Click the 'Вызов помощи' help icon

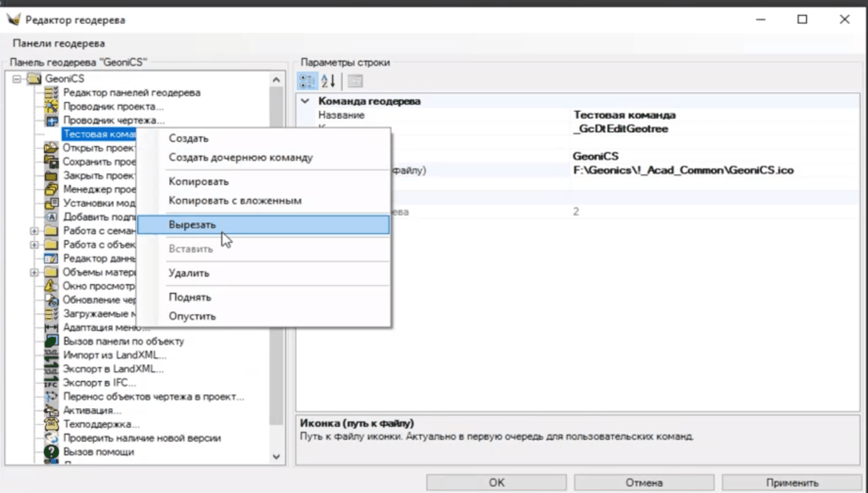52,452
